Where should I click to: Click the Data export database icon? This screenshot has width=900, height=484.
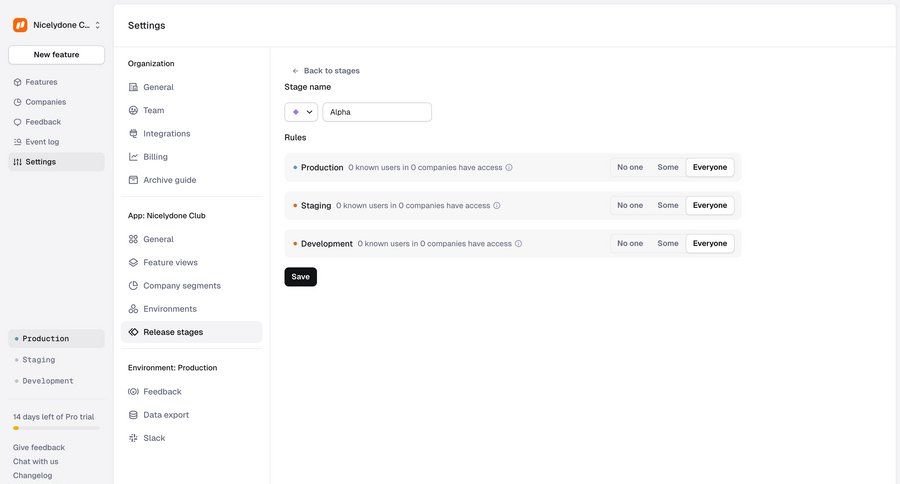[133, 415]
